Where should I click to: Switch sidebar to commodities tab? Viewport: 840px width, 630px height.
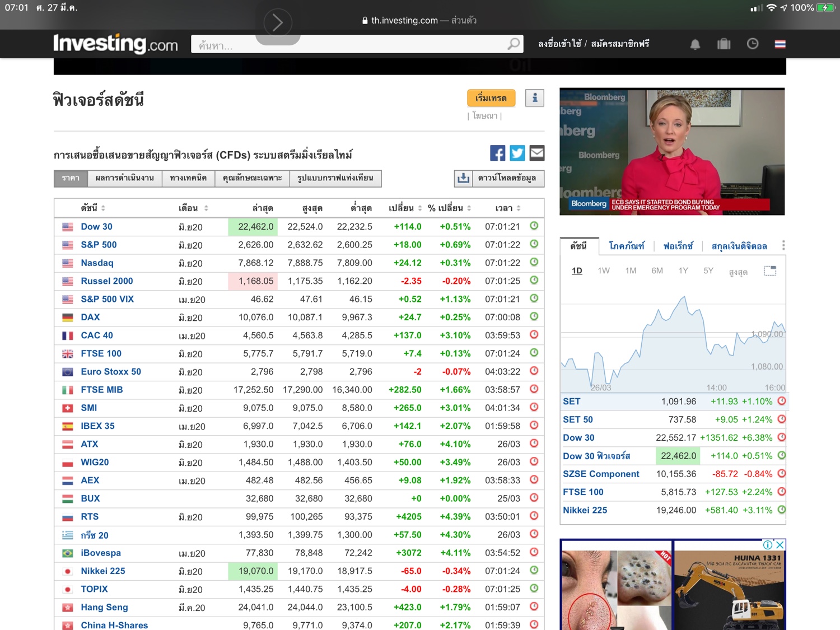point(626,246)
